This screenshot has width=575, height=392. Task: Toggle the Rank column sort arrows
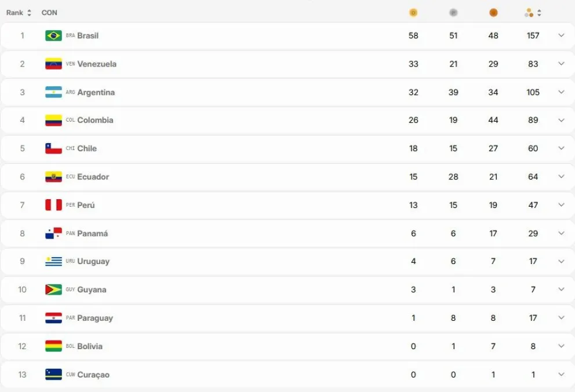29,13
